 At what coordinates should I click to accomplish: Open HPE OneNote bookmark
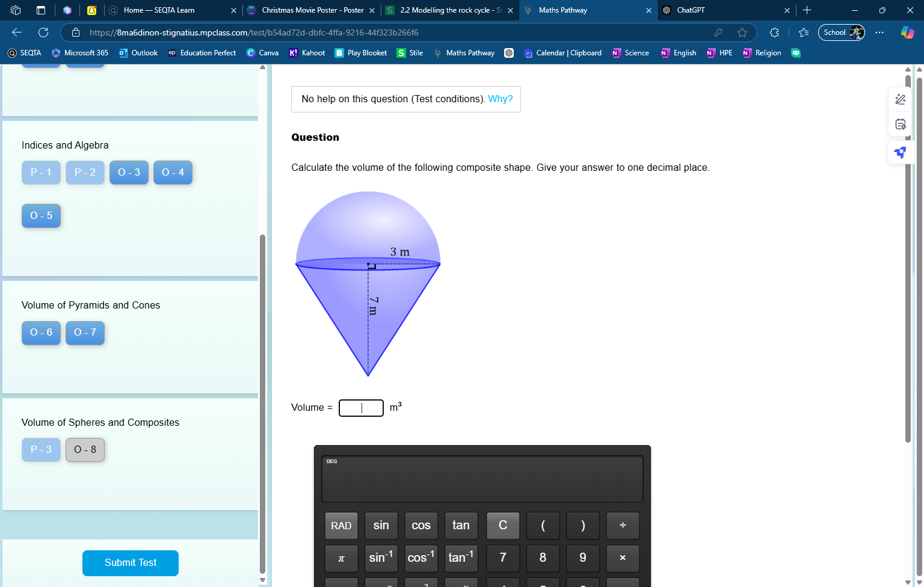point(719,53)
